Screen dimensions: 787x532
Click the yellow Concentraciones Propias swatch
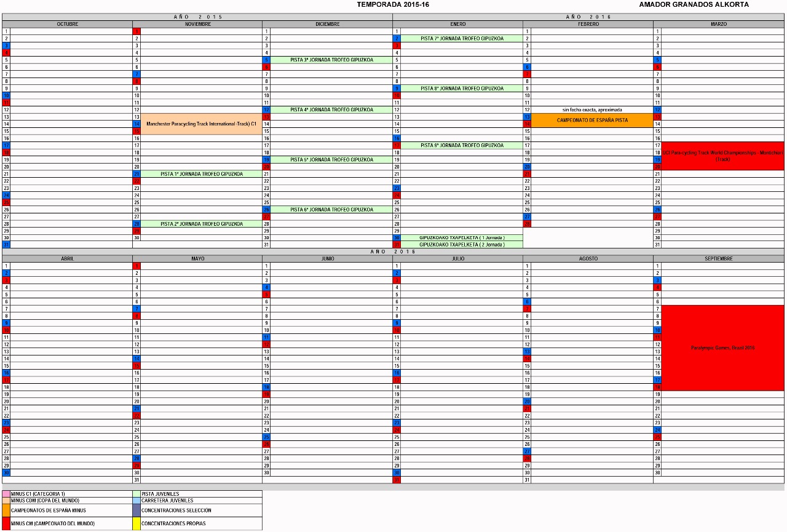(136, 523)
